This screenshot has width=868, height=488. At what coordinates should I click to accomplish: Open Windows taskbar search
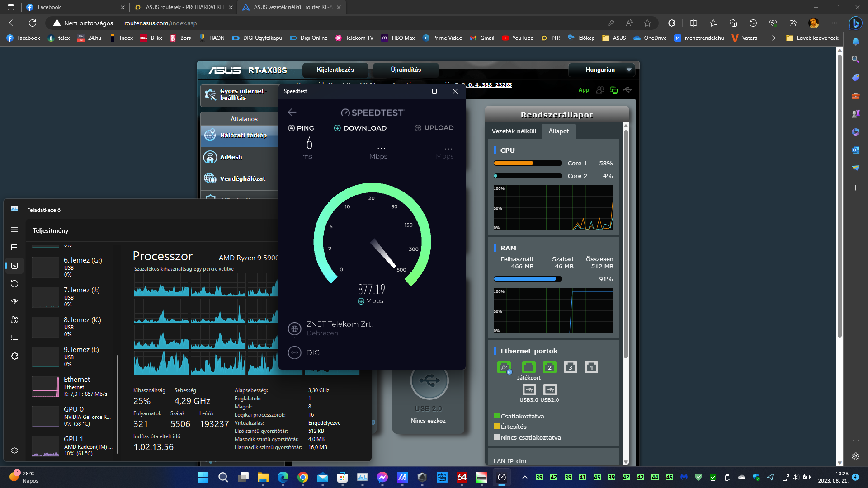tap(223, 477)
